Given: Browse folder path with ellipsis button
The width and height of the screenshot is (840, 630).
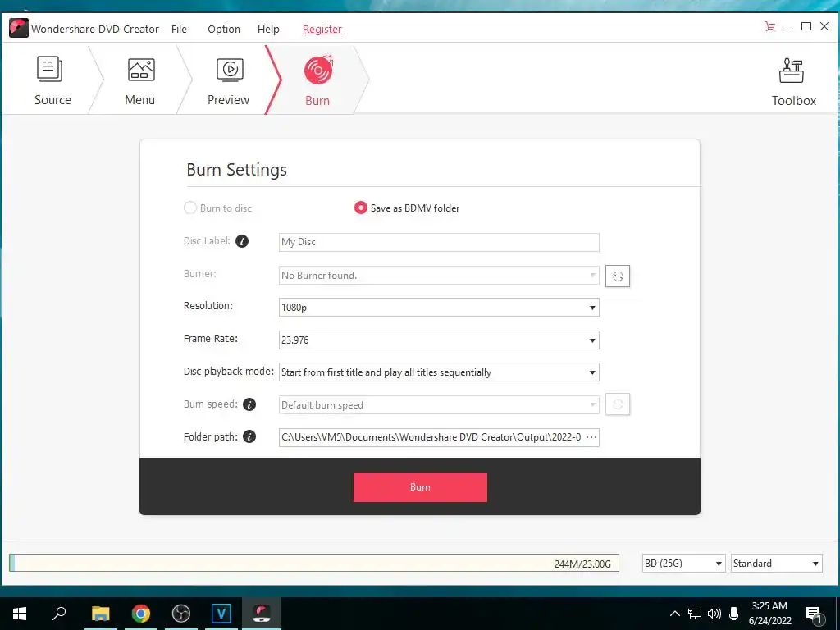Looking at the screenshot, I should click(591, 437).
